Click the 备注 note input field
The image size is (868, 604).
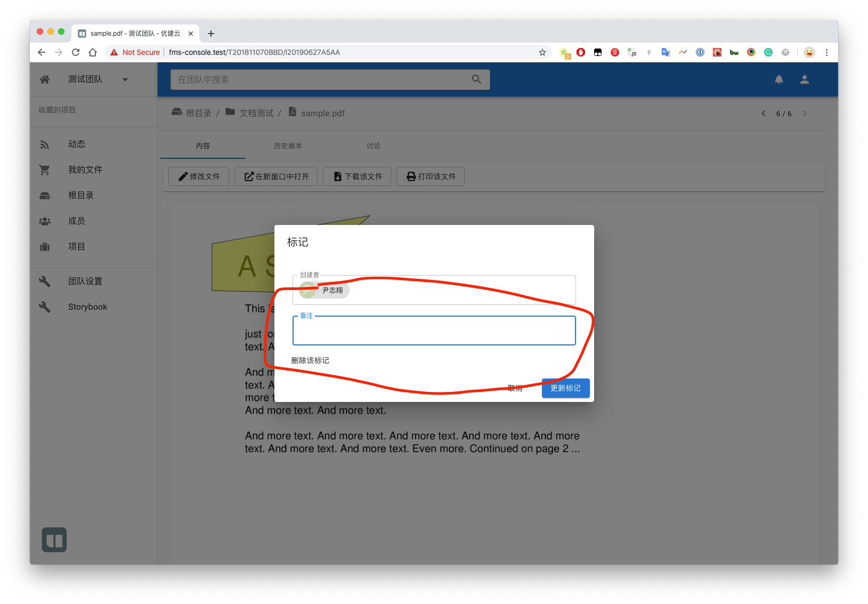click(x=434, y=331)
